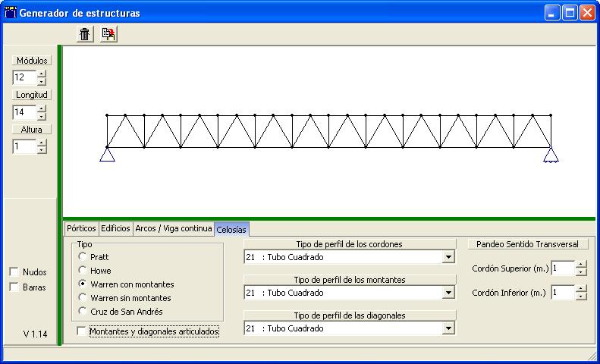The height and width of the screenshot is (364, 600).
Task: Click the trash can delete icon
Action: pyautogui.click(x=85, y=34)
